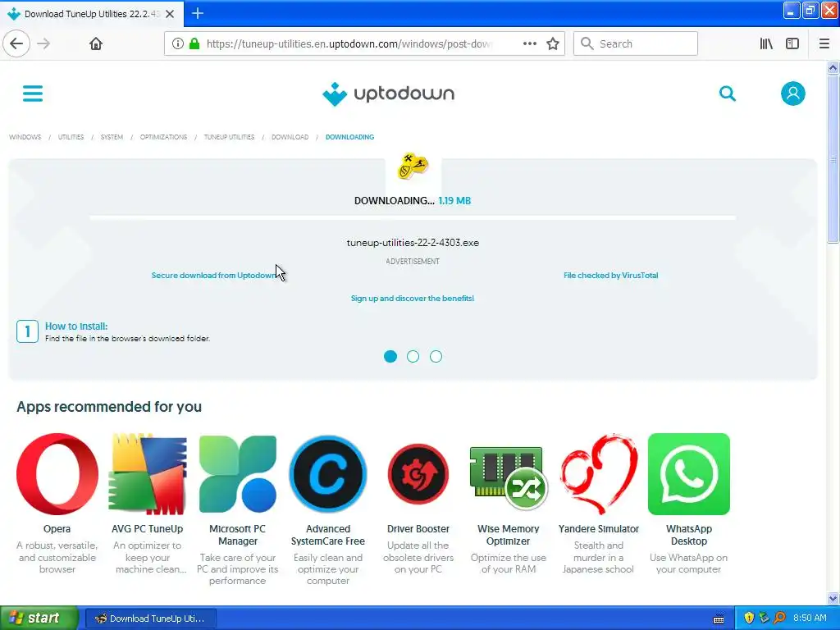Viewport: 840px width, 630px height.
Task: Go to the UTILITIES breadcrumb
Action: pyautogui.click(x=71, y=137)
